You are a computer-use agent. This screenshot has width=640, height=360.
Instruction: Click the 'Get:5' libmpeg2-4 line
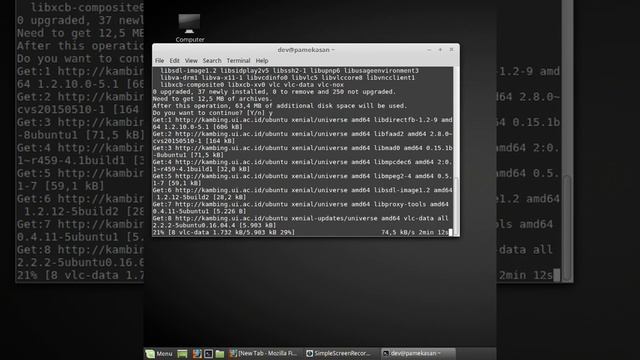pyautogui.click(x=302, y=176)
